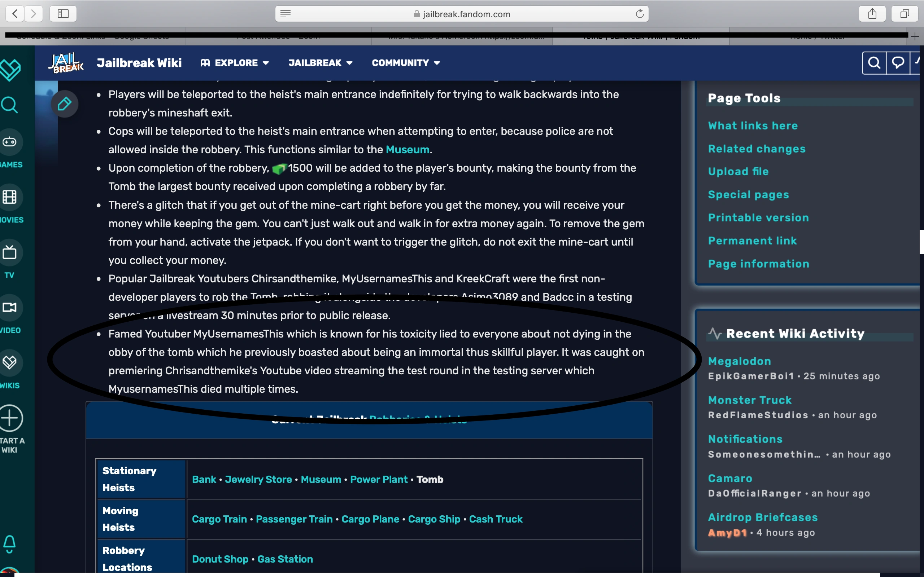Viewport: 924px width, 577px height.
Task: Open the Museum link in text
Action: click(x=407, y=150)
